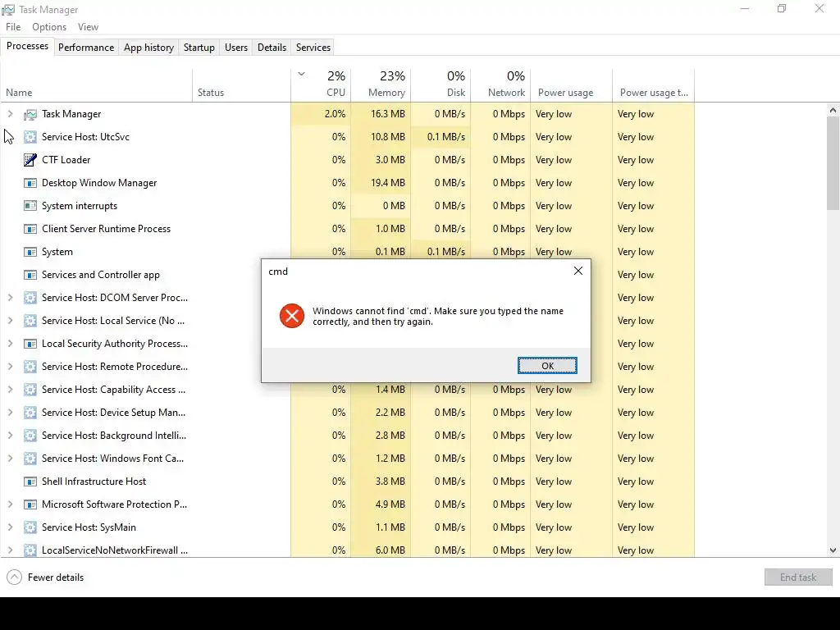Switch to the Services tab
Image resolution: width=840 pixels, height=630 pixels.
click(313, 47)
